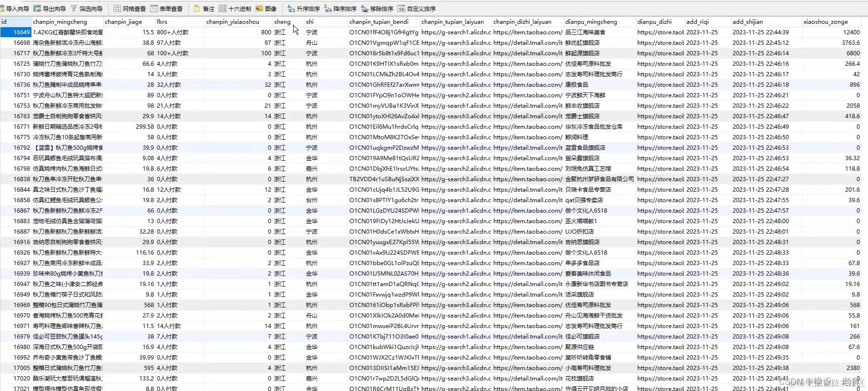Select the sheng column header

[288, 21]
